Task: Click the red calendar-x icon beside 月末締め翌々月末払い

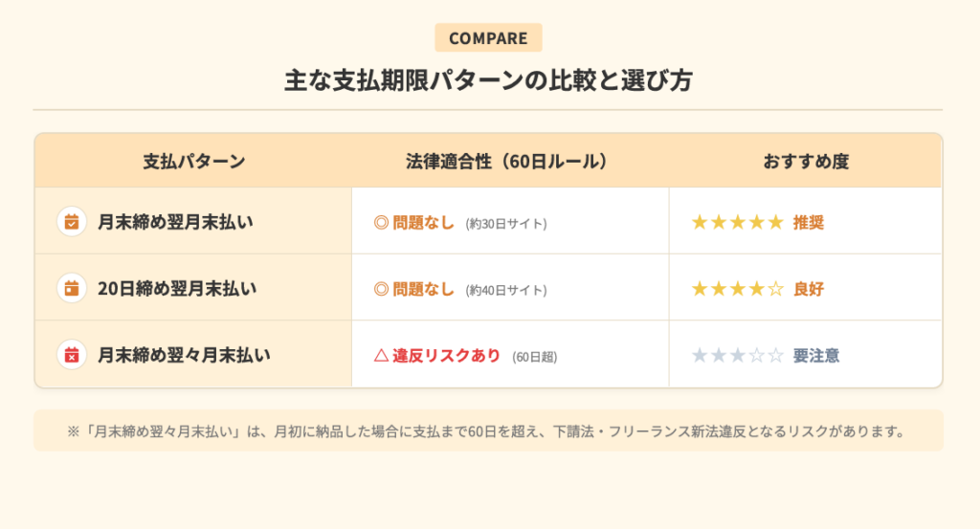Action: pos(72,355)
